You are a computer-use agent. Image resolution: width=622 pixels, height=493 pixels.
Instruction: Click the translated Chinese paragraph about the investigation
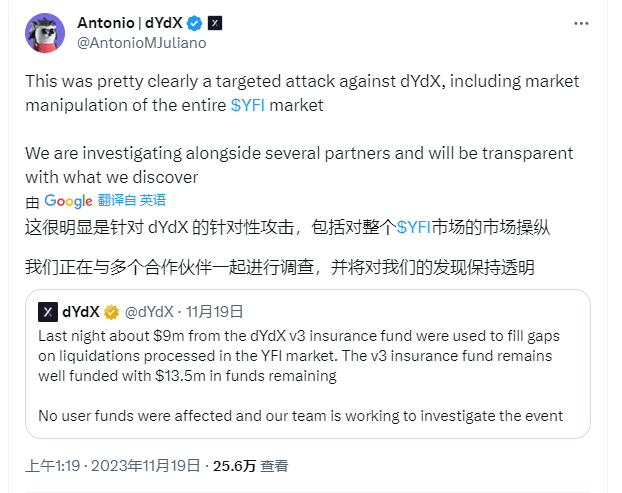(280, 267)
